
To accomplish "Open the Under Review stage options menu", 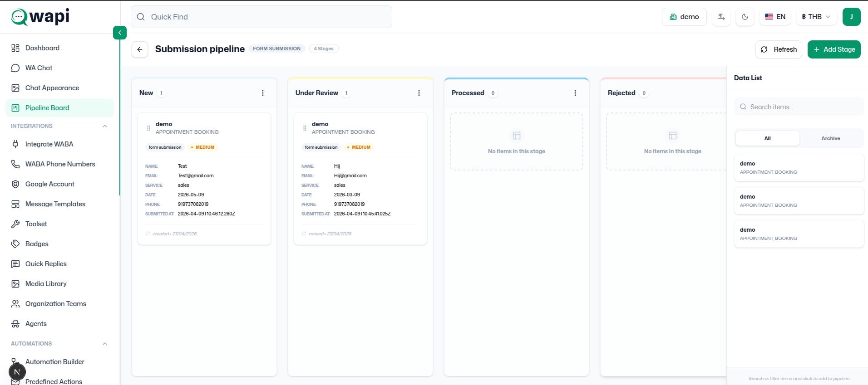I will point(419,93).
